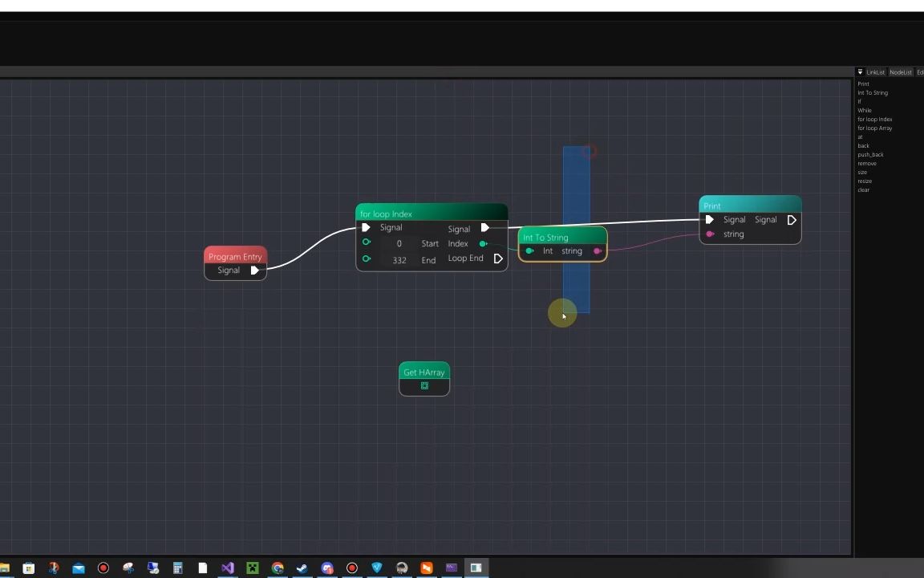924x578 pixels.
Task: Click Program Entry Signal output pin
Action: [x=254, y=270]
